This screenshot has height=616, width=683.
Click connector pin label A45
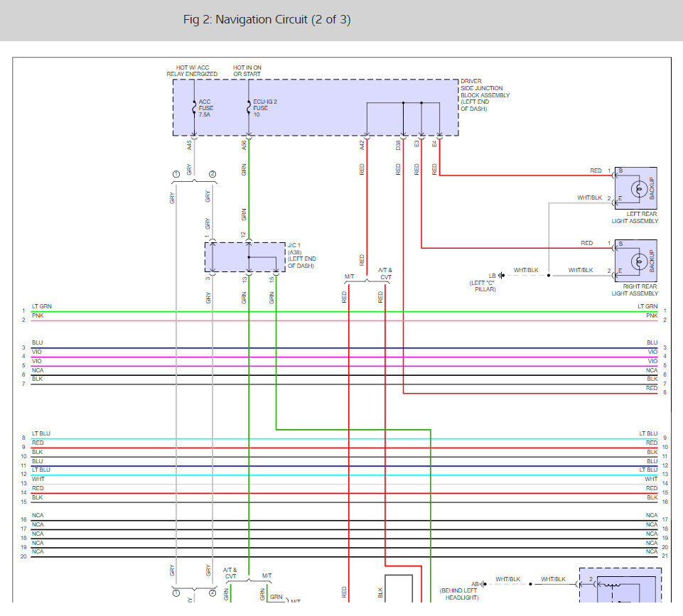(x=189, y=145)
